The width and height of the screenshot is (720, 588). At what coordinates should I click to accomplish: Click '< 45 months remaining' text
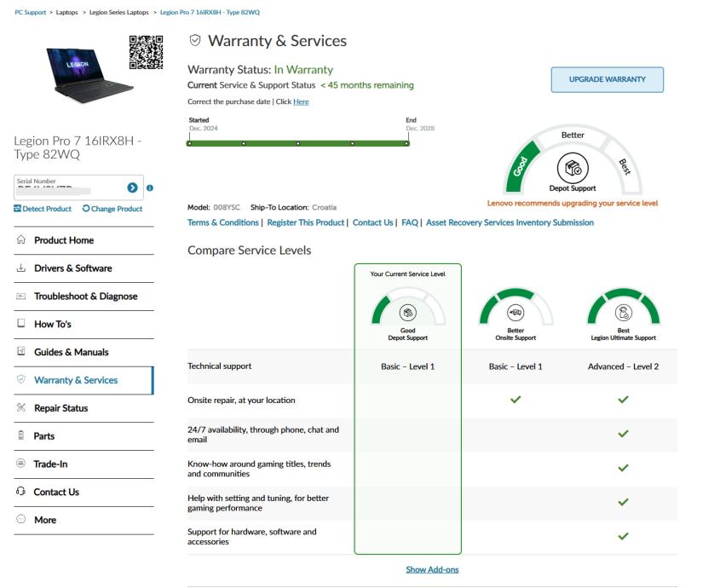(367, 85)
